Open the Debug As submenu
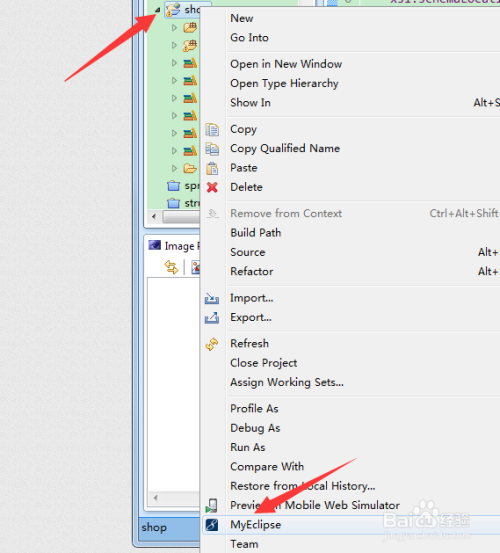 (x=255, y=428)
